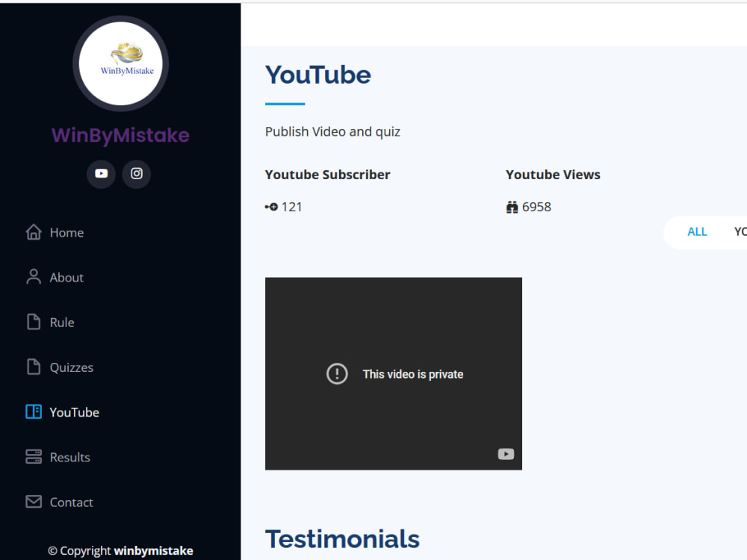Click the private video embedded player

pyautogui.click(x=394, y=374)
